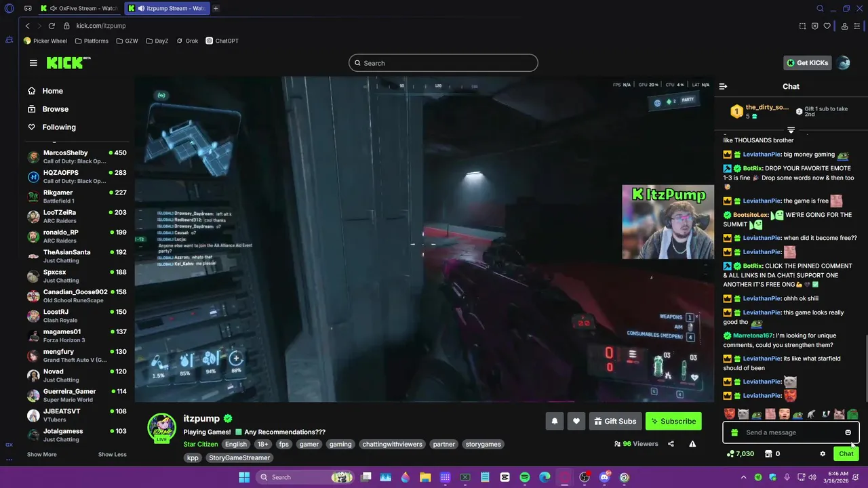Select the red face quick emote
The height and width of the screenshot is (488, 868).
pos(729,413)
